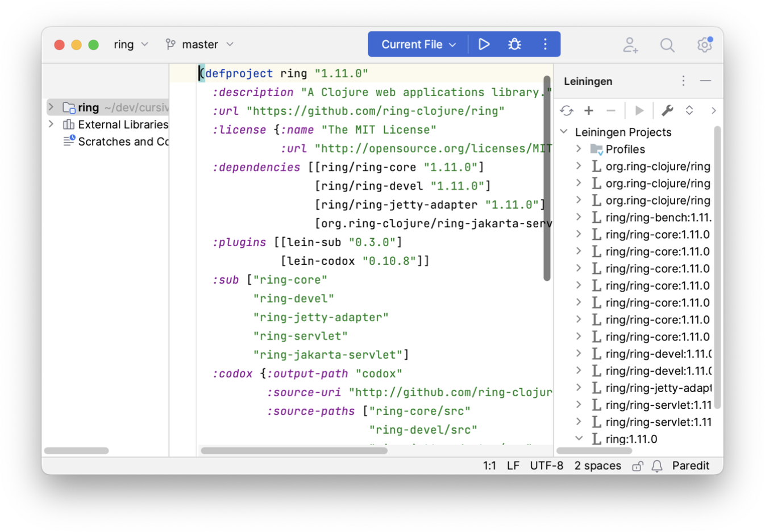Click 1:1 cursor position in status bar
Image resolution: width=765 pixels, height=532 pixels.
pos(489,466)
